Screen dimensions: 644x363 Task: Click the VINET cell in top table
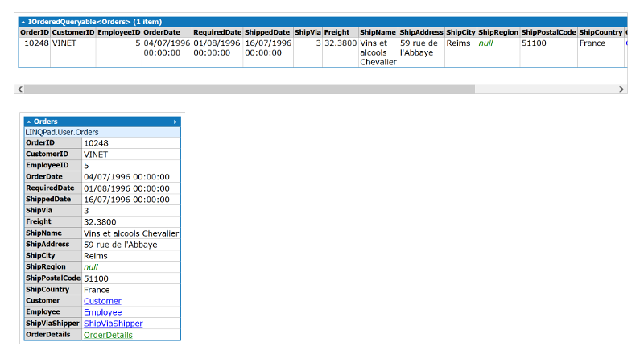point(64,43)
